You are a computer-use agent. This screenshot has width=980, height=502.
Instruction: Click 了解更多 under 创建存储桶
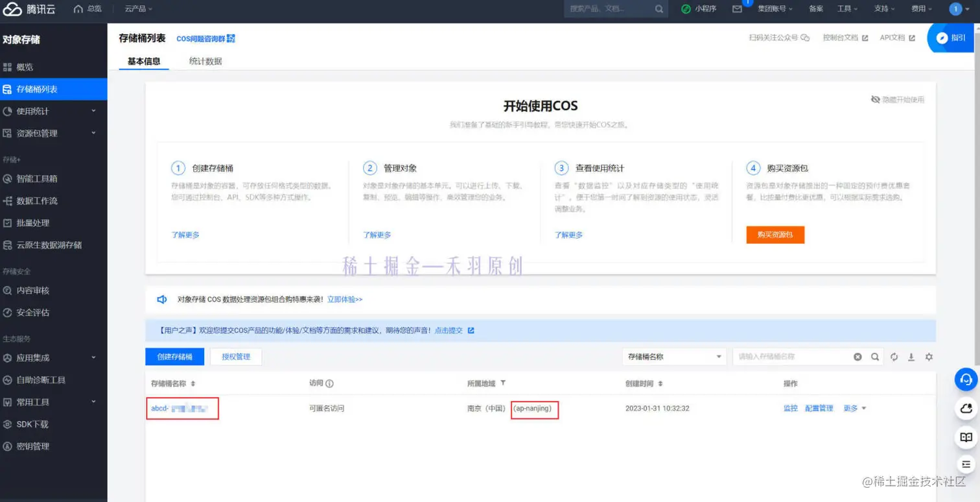click(x=185, y=235)
